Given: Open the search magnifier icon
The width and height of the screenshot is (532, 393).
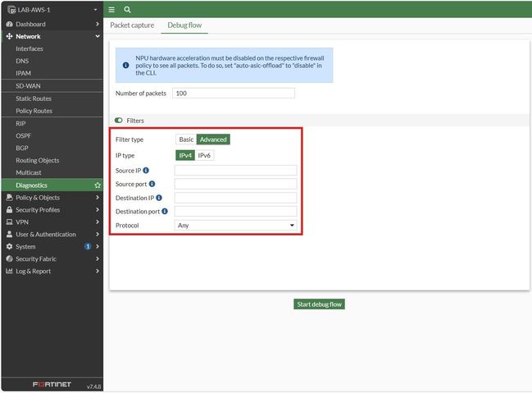Looking at the screenshot, I should tap(127, 10).
